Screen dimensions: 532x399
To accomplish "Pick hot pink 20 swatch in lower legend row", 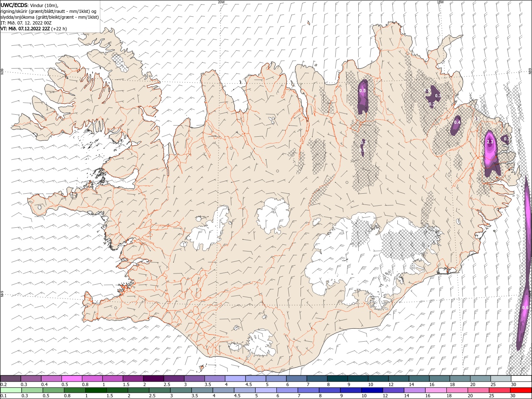I will (x=478, y=390).
